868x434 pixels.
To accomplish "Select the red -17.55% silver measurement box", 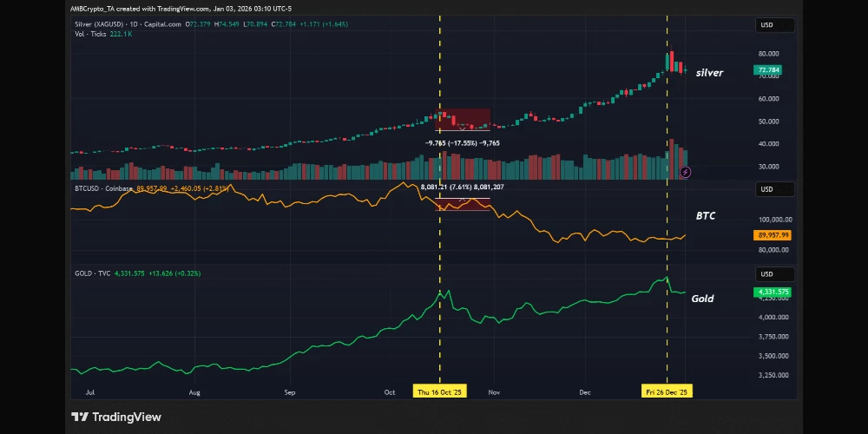I will pyautogui.click(x=464, y=119).
